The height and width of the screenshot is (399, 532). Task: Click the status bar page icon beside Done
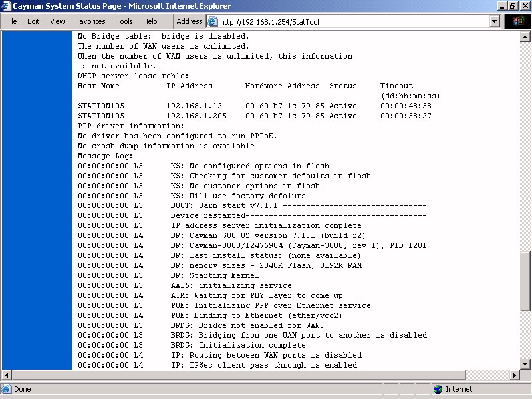click(6, 389)
